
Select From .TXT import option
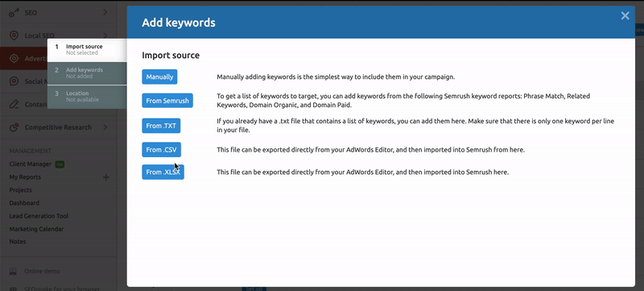[x=161, y=126]
